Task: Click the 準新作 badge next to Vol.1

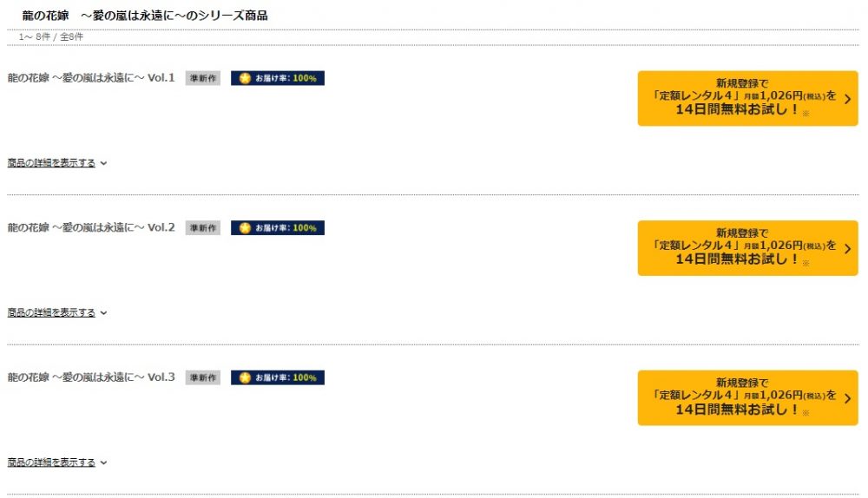Action: (x=202, y=79)
